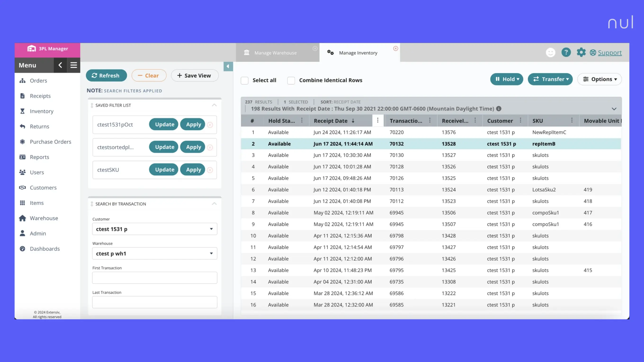Image resolution: width=644 pixels, height=362 pixels.
Task: Open the Reports section
Action: (39, 157)
